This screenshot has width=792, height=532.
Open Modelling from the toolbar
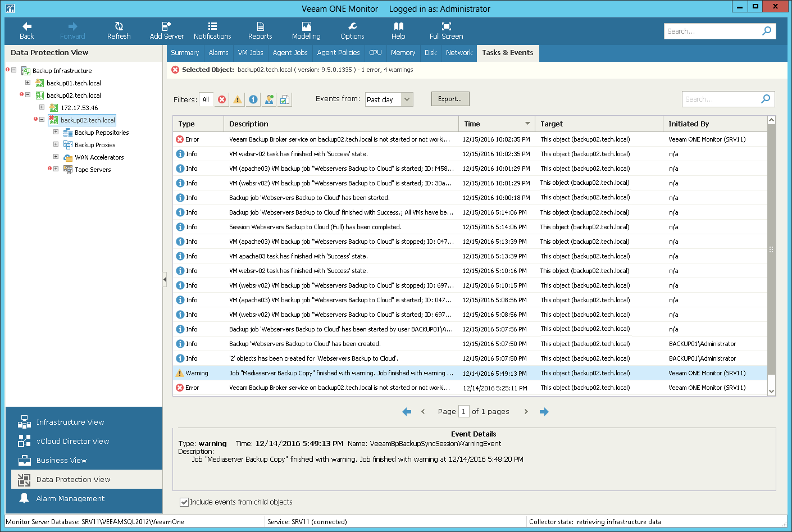pyautogui.click(x=306, y=31)
